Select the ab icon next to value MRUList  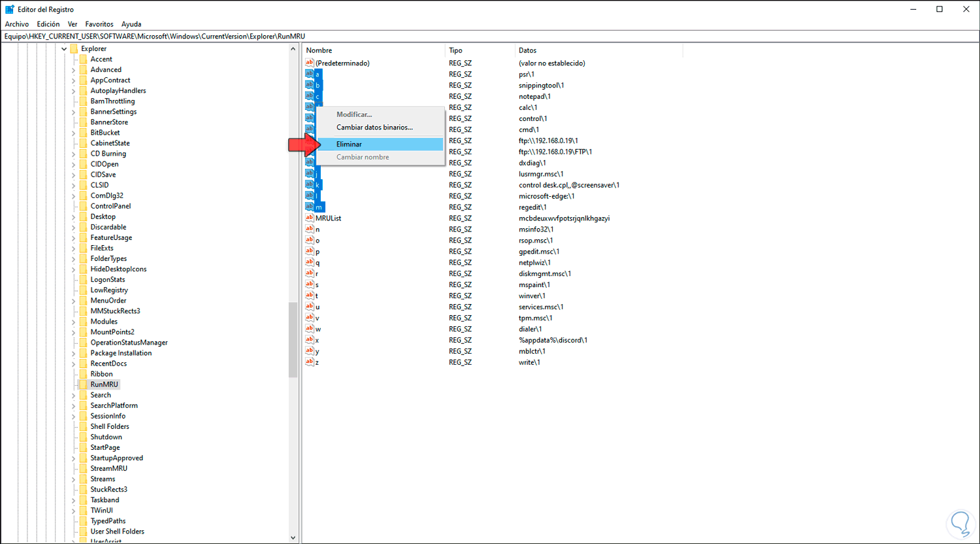310,218
